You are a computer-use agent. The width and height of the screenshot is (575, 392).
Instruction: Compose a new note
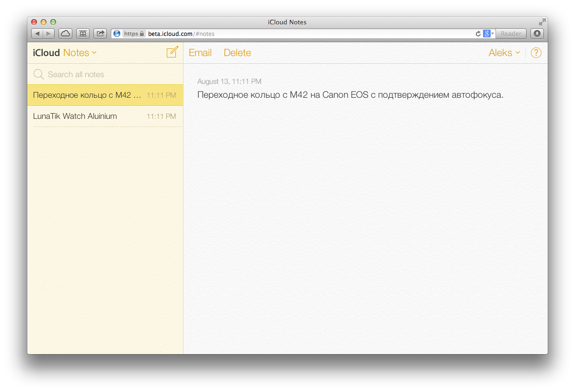pyautogui.click(x=172, y=52)
